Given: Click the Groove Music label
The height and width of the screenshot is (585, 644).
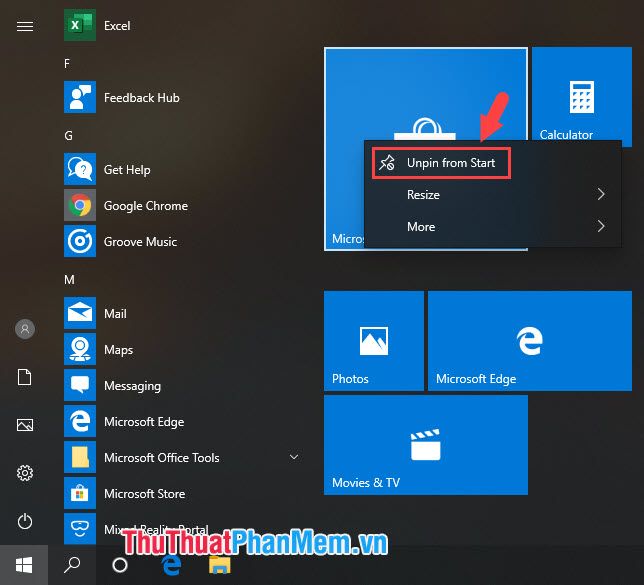Looking at the screenshot, I should 140,242.
